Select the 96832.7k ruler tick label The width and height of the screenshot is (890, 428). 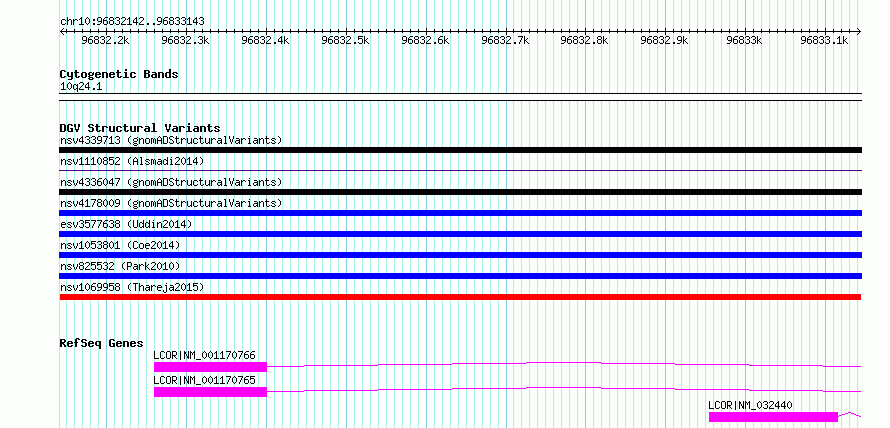pos(505,40)
